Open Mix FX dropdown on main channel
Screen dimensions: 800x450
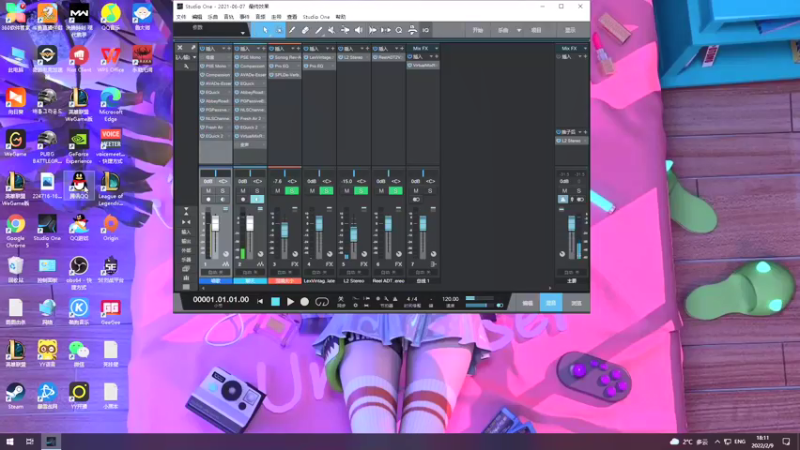tap(585, 48)
